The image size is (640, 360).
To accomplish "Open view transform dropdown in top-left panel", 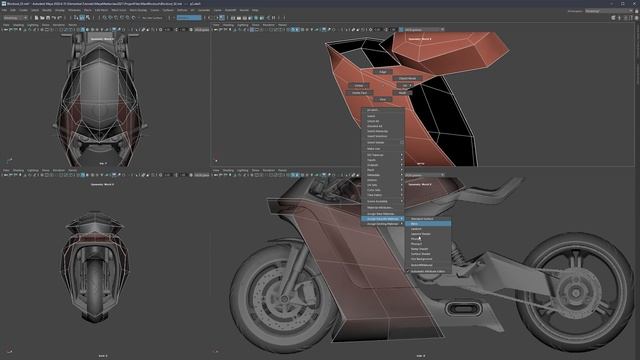I will [202, 29].
